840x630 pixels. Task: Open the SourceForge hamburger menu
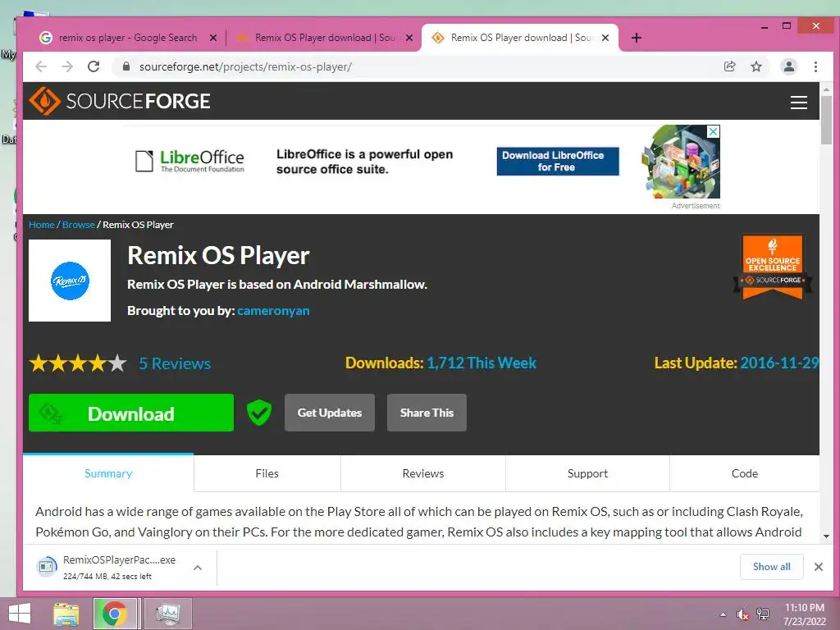point(799,103)
